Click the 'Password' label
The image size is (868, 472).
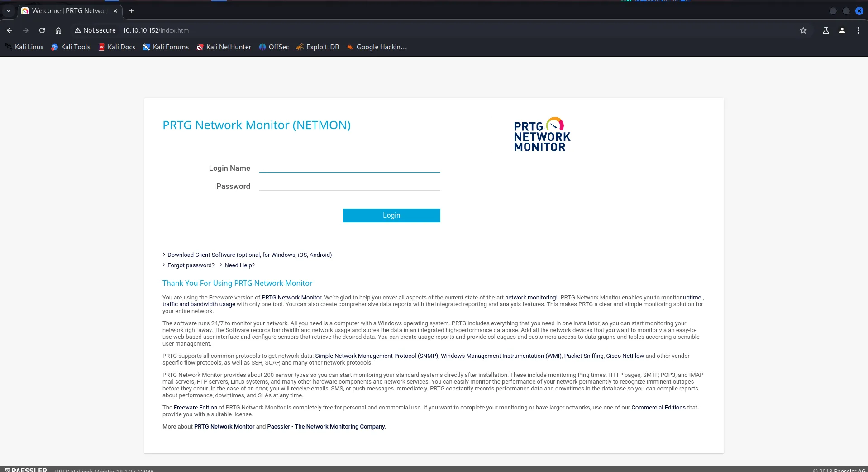(233, 186)
